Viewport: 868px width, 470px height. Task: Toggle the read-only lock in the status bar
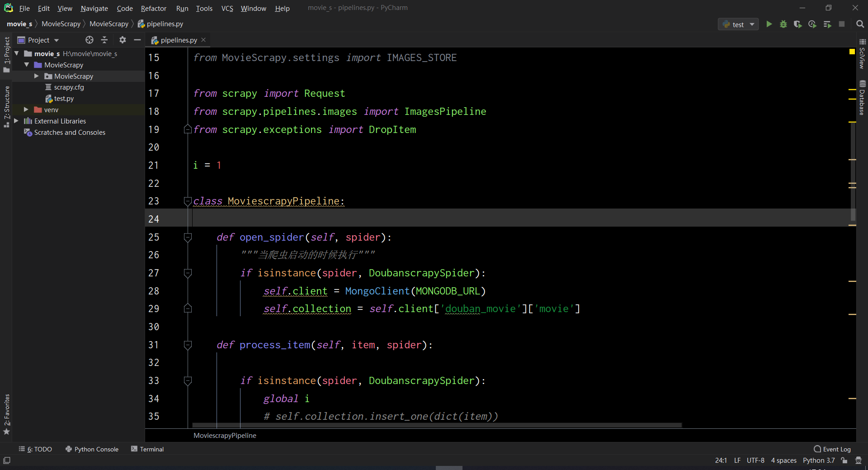click(844, 460)
